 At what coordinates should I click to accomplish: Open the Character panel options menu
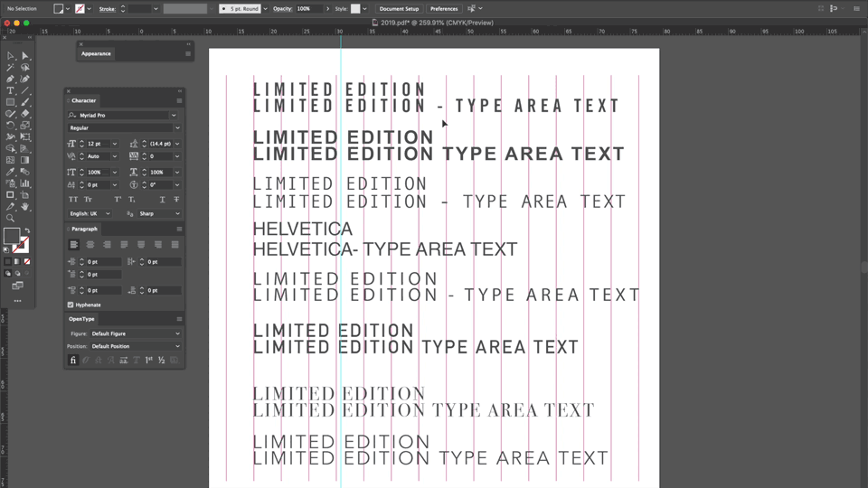[x=179, y=100]
